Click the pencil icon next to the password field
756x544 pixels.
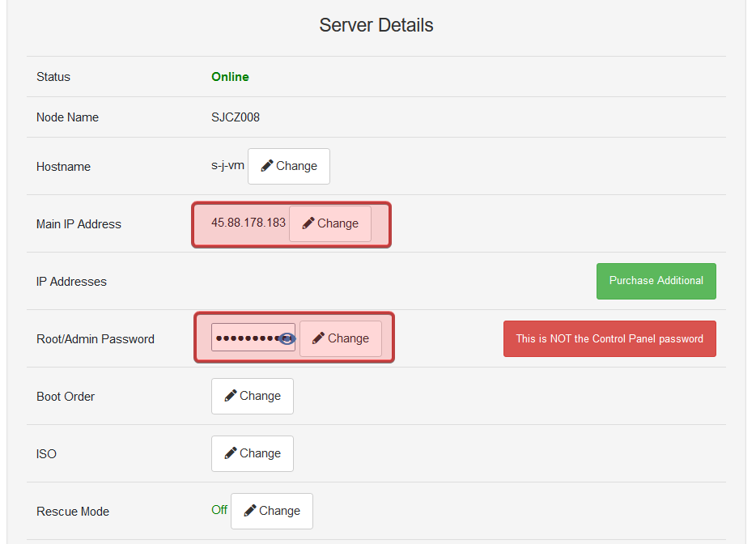319,338
